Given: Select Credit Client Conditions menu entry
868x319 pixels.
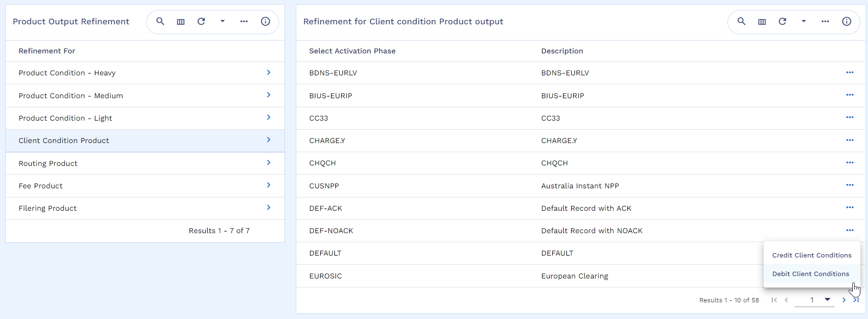Looking at the screenshot, I should tap(812, 255).
